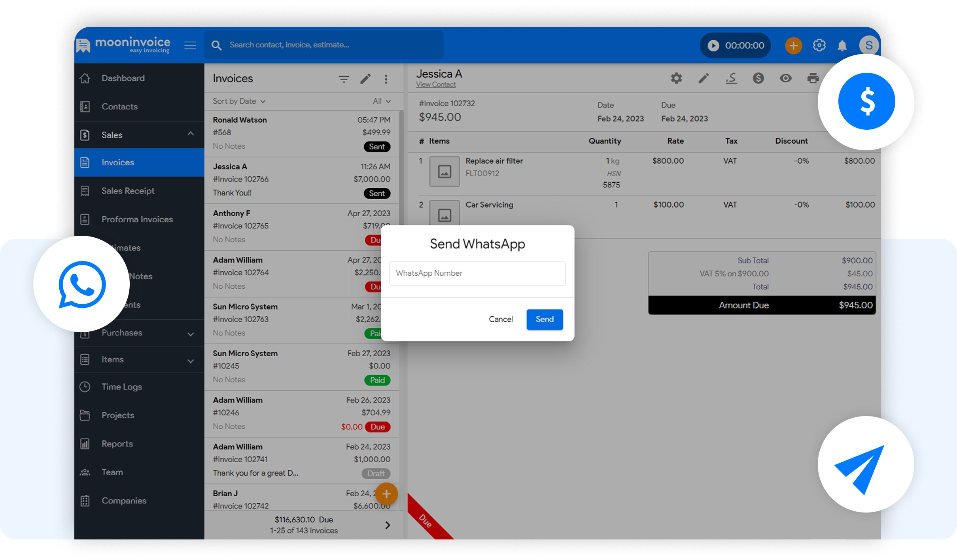Open the All filter dropdown
957x560 pixels.
(x=382, y=101)
